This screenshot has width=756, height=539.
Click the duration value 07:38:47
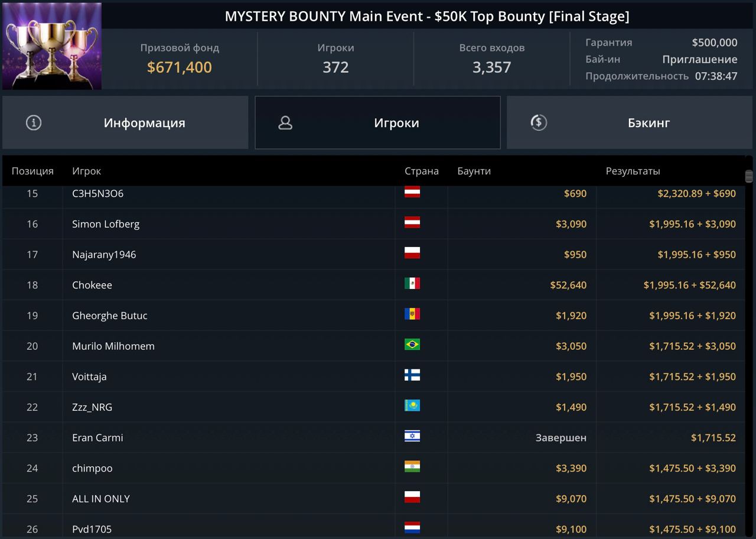tap(716, 76)
